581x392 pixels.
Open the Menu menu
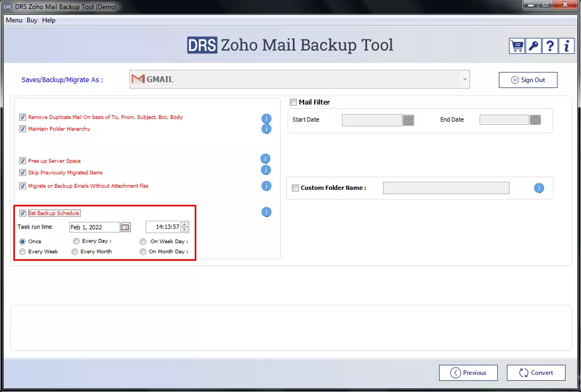(14, 20)
